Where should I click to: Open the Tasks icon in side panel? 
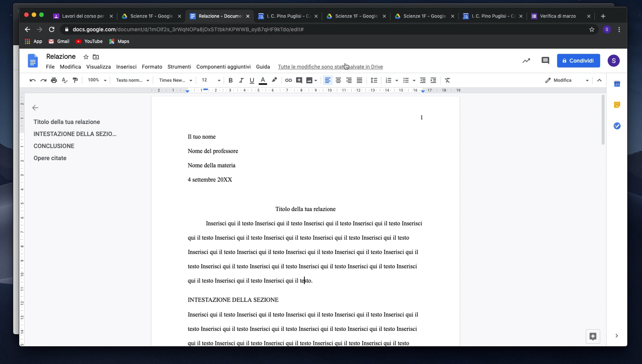(x=617, y=126)
